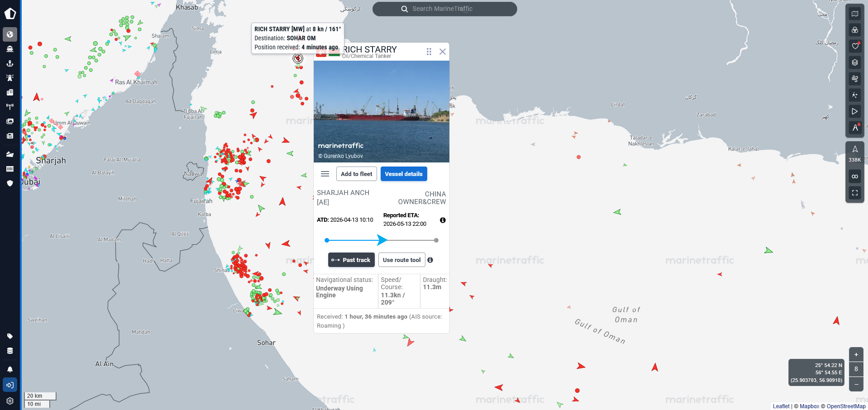The image size is (868, 410).
Task: Open the Lighthouses icon in sidebar
Action: [x=10, y=78]
